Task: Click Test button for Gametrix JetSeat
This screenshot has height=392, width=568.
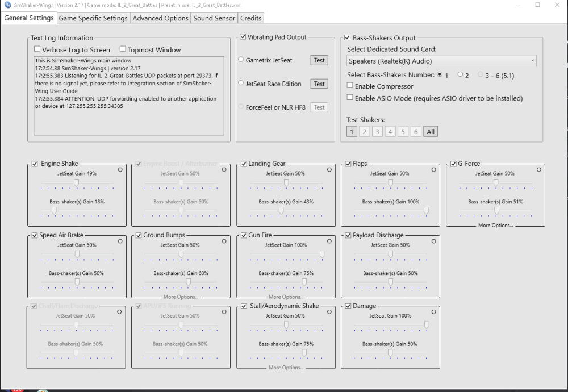Action: (319, 60)
